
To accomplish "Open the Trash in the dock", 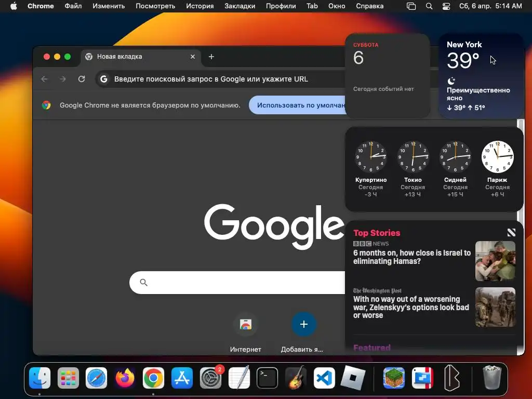I will (x=491, y=378).
